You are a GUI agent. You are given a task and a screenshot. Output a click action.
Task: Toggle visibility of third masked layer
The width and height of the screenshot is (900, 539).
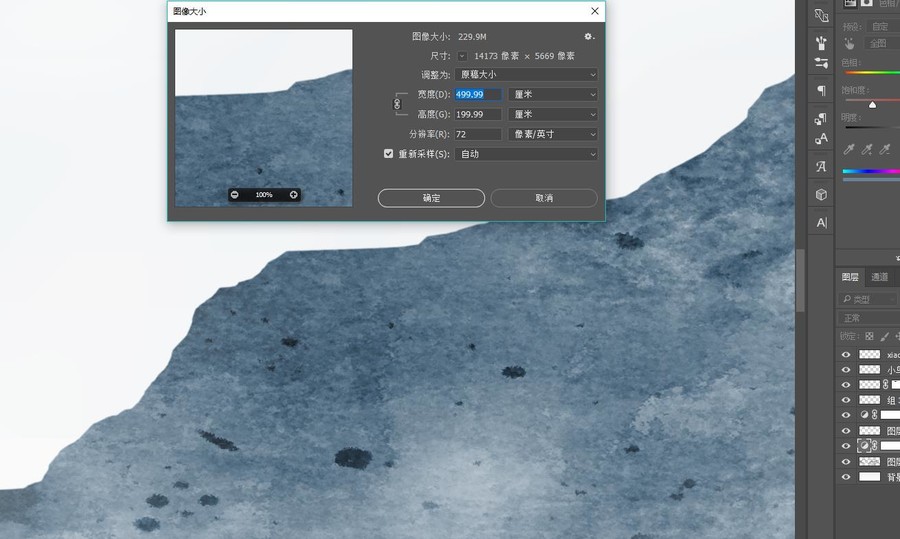pos(845,385)
